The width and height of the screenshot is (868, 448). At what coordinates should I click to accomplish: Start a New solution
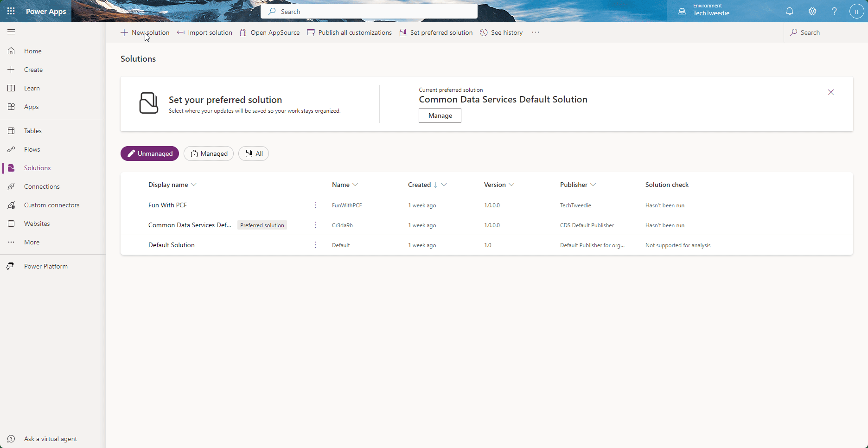click(x=145, y=32)
